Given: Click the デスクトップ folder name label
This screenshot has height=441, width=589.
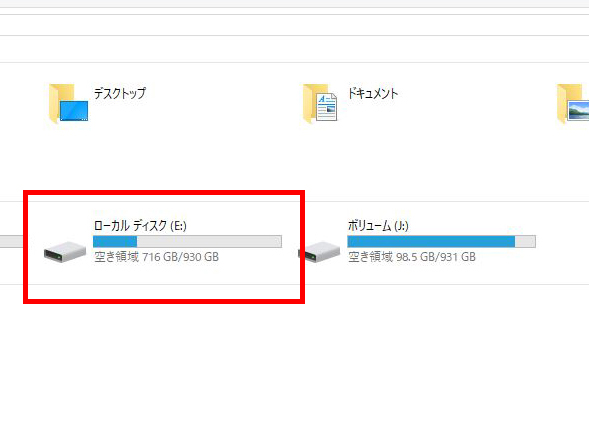Looking at the screenshot, I should (x=119, y=93).
